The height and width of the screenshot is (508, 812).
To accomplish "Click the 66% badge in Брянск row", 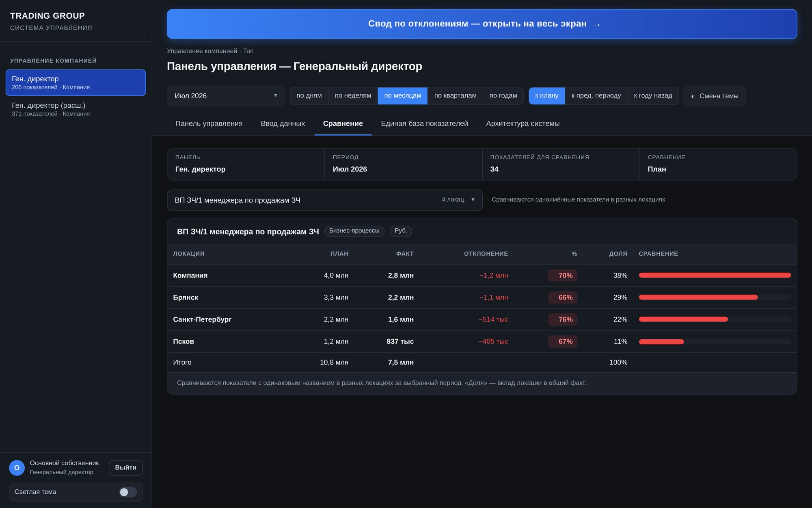I will coord(563,297).
